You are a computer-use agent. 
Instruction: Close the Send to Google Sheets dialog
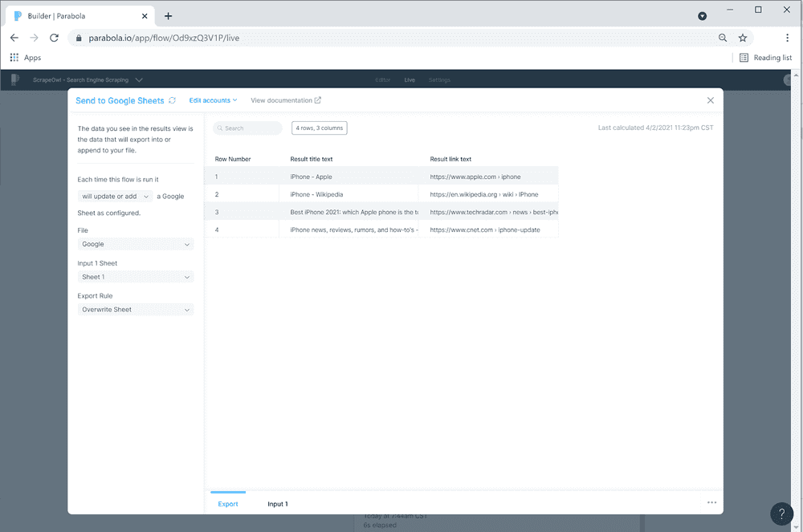711,100
